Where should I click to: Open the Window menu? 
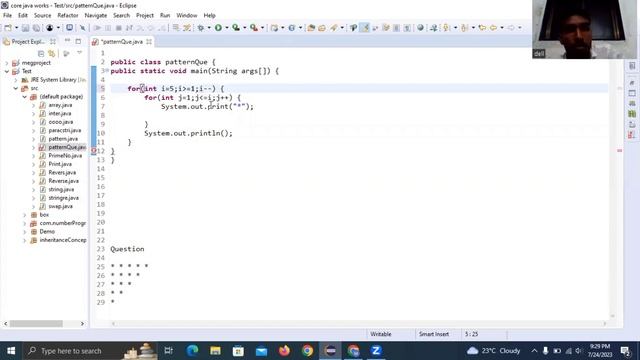[x=187, y=15]
